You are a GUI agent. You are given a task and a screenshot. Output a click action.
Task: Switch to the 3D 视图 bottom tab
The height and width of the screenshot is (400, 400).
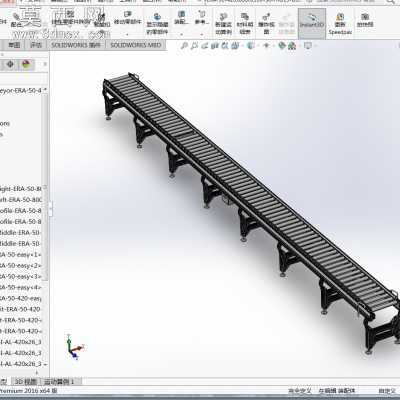(x=26, y=381)
